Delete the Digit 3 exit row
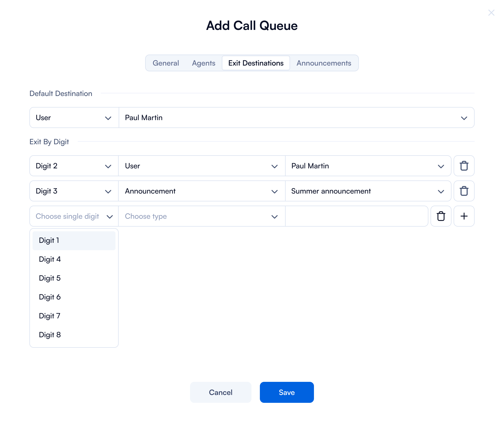 (x=464, y=191)
